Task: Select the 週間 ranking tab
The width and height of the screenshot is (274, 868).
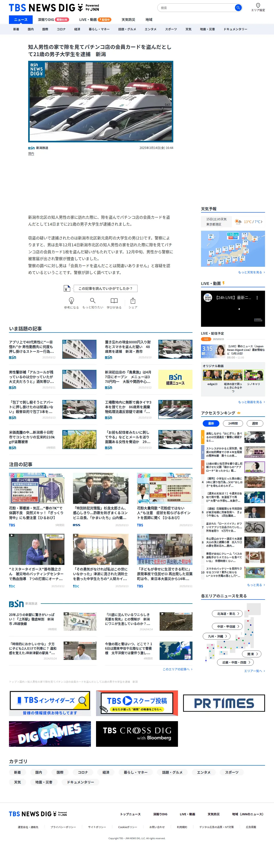Action: point(255,423)
